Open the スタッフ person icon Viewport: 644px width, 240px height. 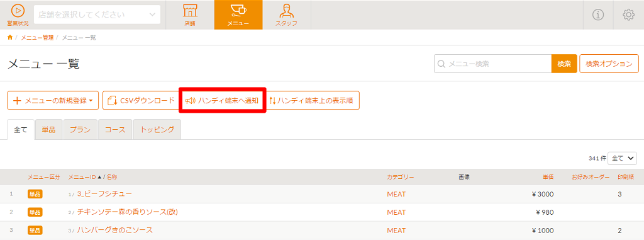tap(286, 12)
